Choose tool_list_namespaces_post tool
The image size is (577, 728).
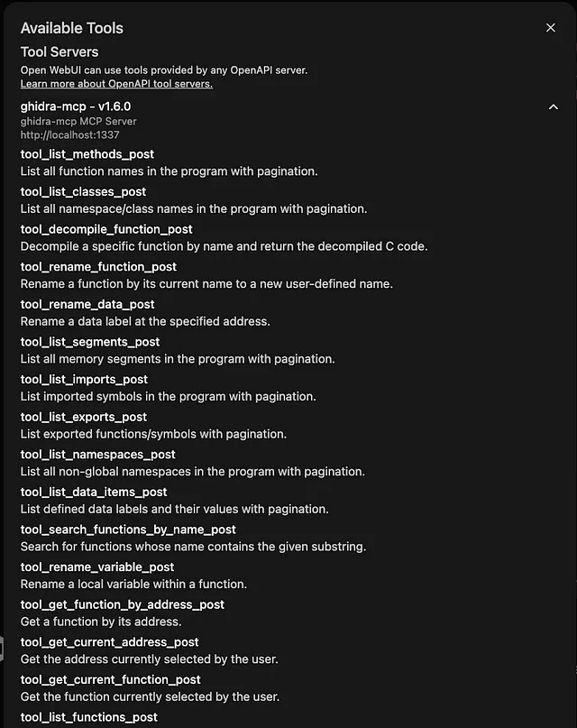[98, 455]
